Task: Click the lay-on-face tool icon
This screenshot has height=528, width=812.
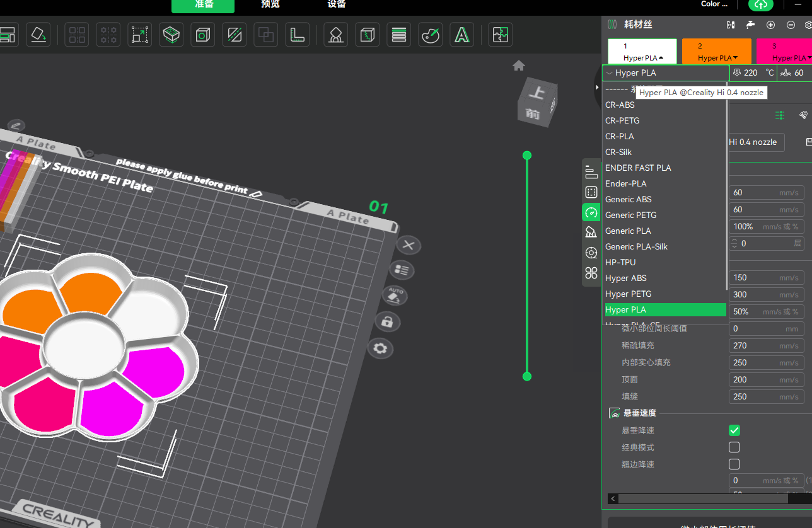Action: tap(171, 34)
